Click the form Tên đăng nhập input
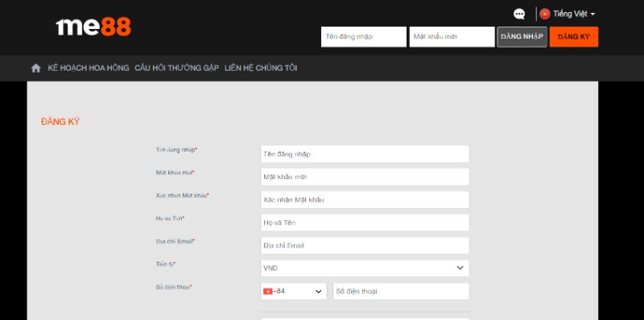The image size is (644, 320). 365,154
